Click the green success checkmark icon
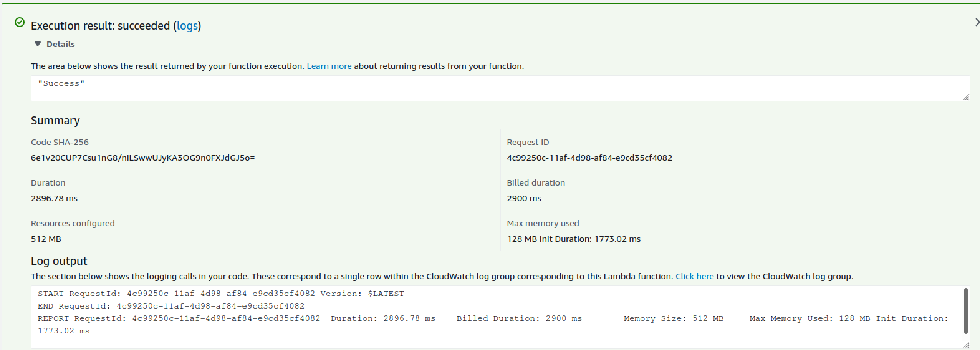Screen dimensions: 980x350 pyautogui.click(x=20, y=23)
